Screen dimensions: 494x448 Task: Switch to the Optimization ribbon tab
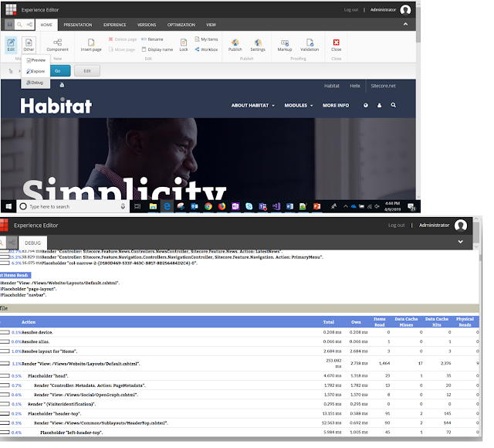[x=181, y=25]
